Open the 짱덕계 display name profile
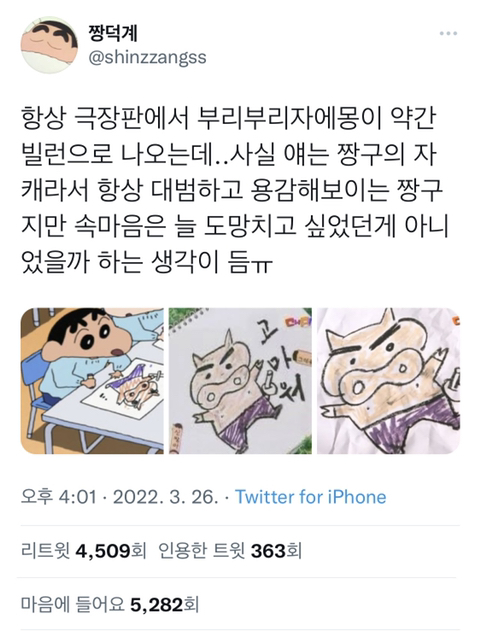Screen dimensions: 480x642 pyautogui.click(x=113, y=34)
